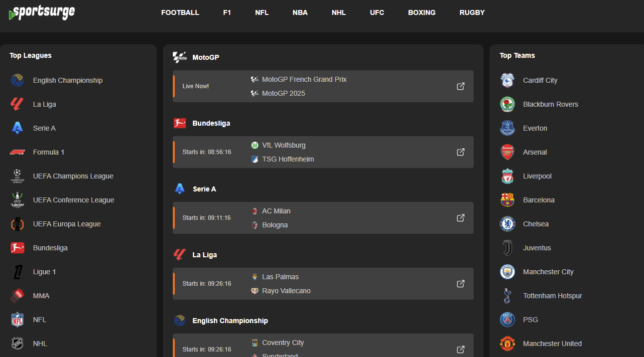Click the NFL shield icon in sidebar

[x=17, y=320]
